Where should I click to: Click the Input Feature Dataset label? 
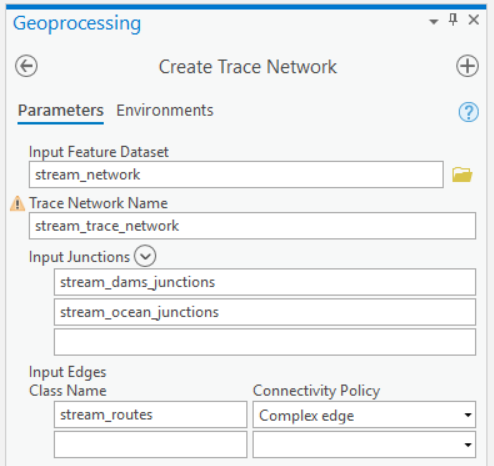click(x=99, y=152)
